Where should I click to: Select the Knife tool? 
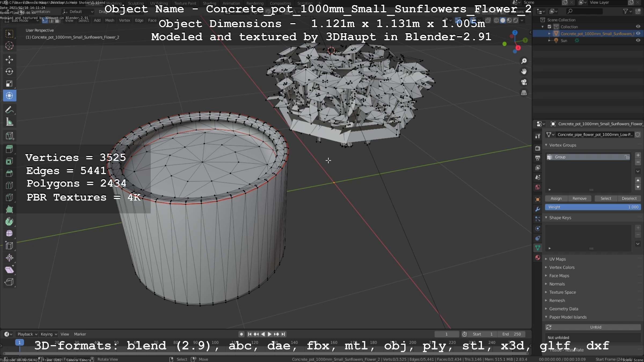pos(9,197)
